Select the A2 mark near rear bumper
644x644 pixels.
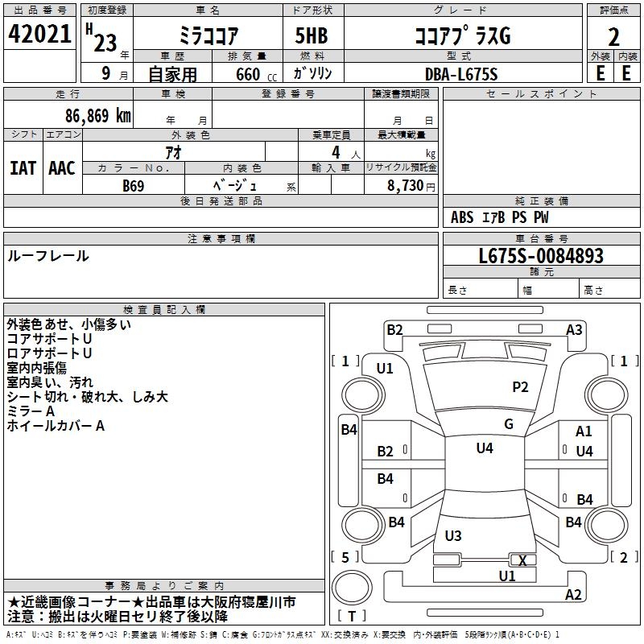(x=573, y=595)
